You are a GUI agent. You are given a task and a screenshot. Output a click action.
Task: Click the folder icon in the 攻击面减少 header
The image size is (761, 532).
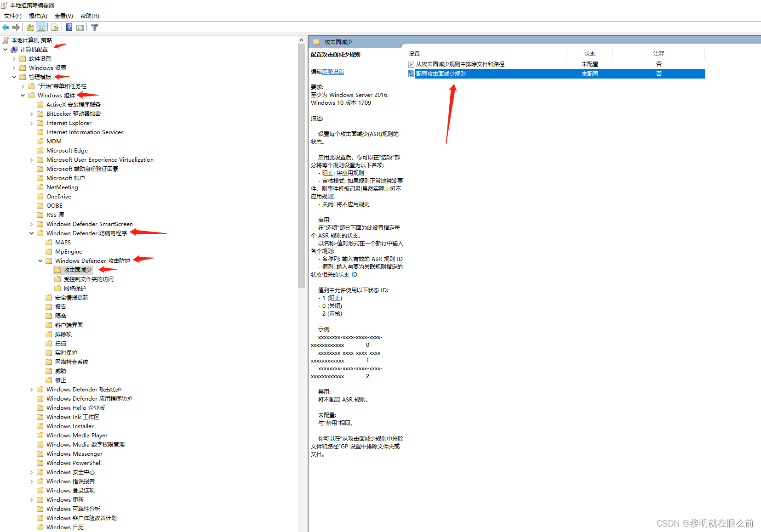(316, 42)
